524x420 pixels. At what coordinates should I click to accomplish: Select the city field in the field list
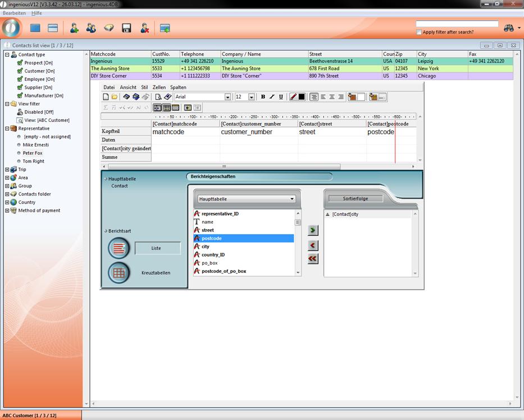point(206,246)
